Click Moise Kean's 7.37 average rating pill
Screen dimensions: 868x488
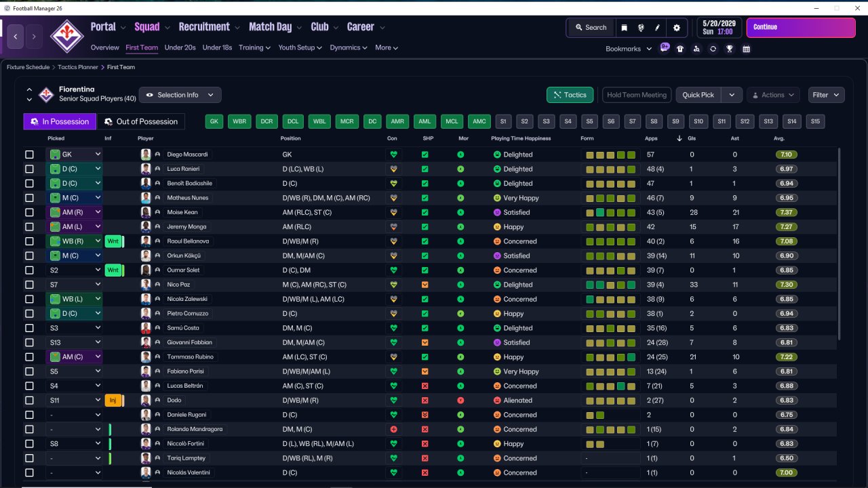point(787,212)
